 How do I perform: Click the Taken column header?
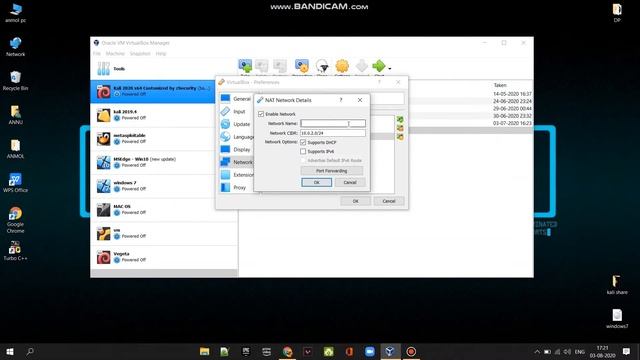point(500,85)
